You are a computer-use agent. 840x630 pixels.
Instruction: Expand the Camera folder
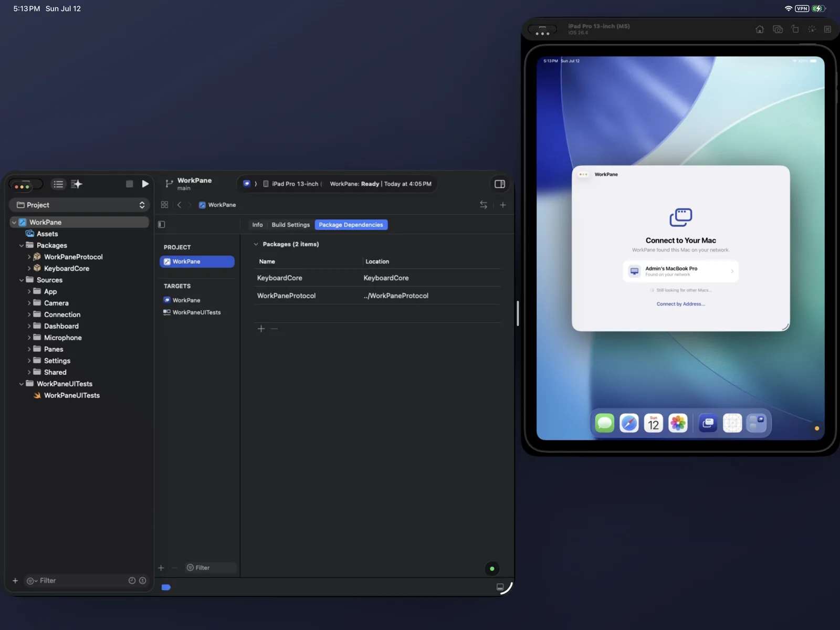click(29, 303)
